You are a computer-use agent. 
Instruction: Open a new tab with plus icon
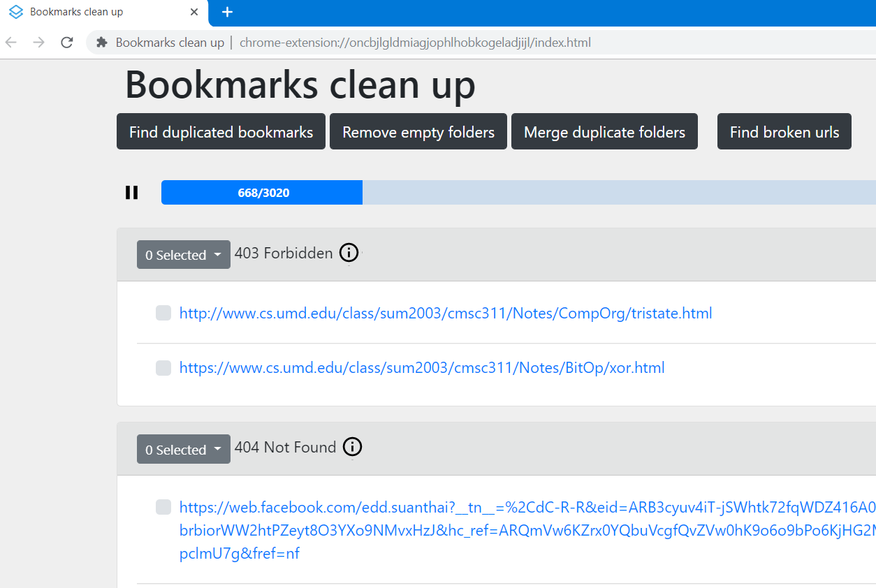(227, 12)
